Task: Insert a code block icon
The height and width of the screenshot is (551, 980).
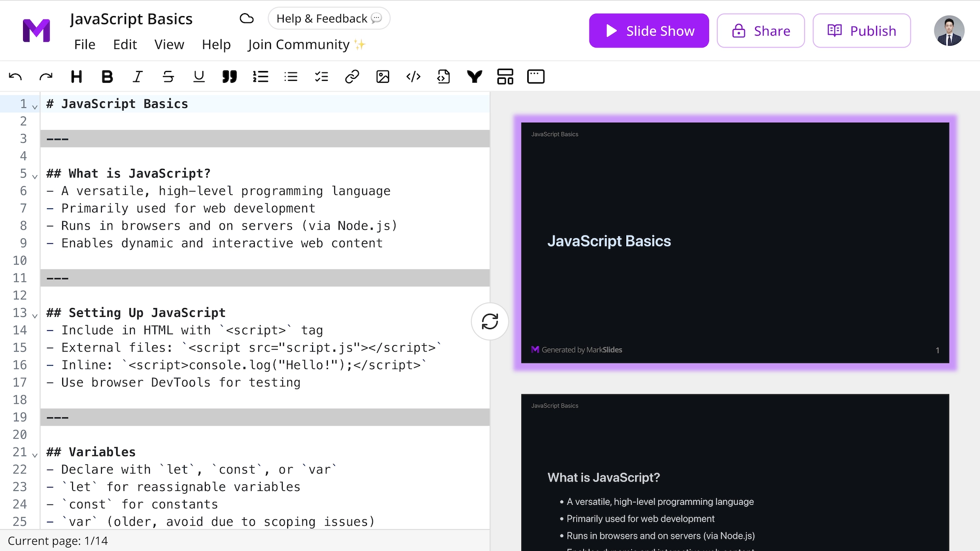Action: click(x=414, y=76)
